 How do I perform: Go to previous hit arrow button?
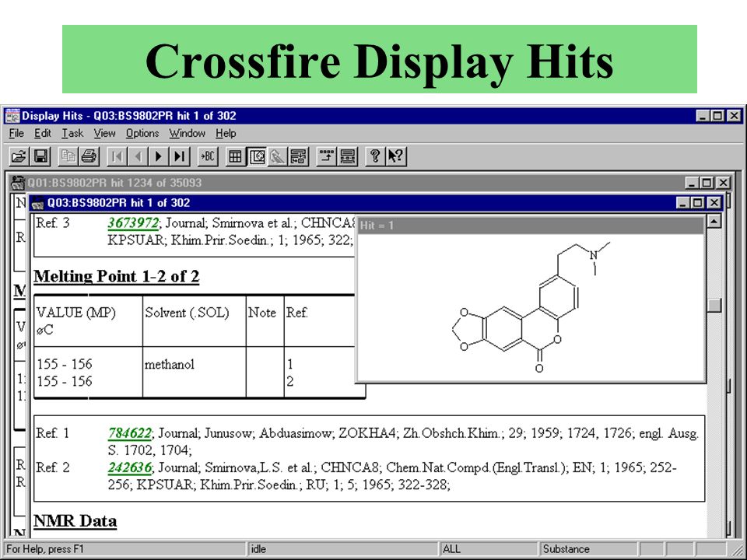tap(138, 156)
